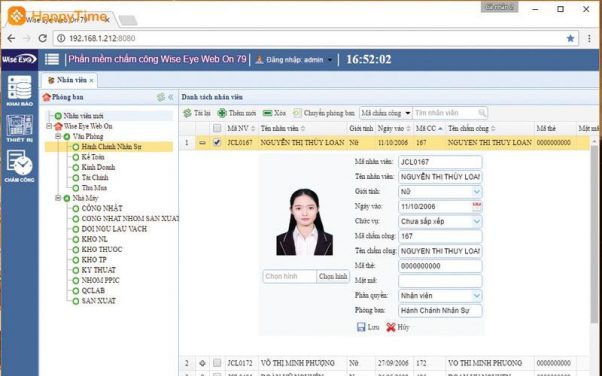Collapse the Wise Eye Web On tree node
The height and width of the screenshot is (376, 602).
tap(49, 126)
